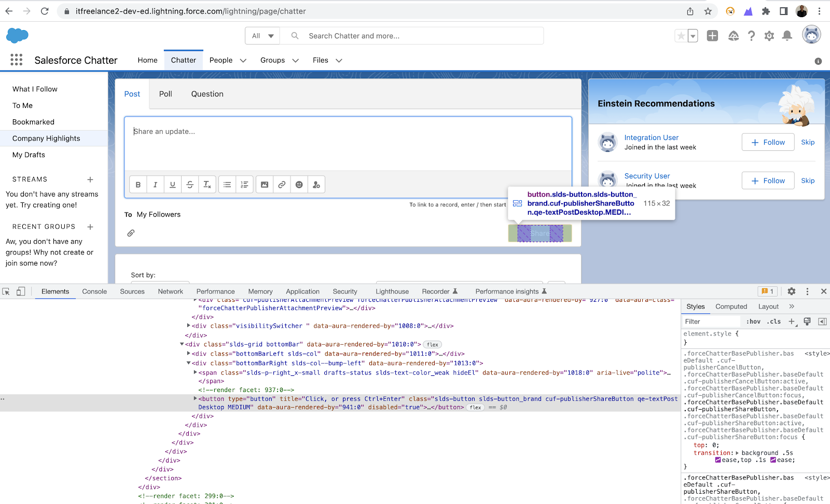Switch to the Question tab
This screenshot has width=830, height=504.
208,94
